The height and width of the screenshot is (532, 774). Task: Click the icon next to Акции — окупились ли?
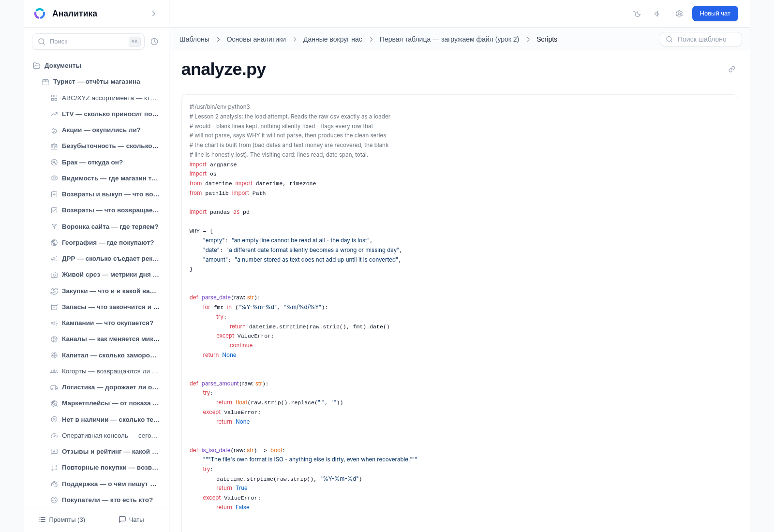click(x=54, y=130)
